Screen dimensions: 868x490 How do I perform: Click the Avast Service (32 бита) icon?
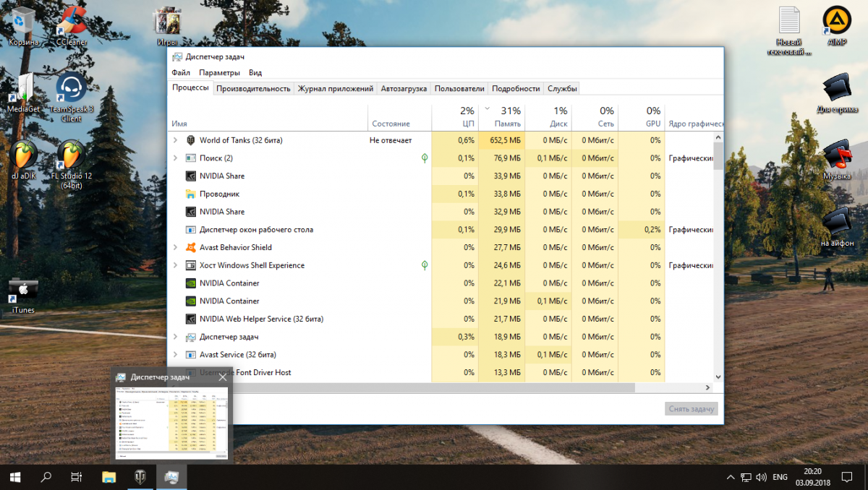(191, 355)
